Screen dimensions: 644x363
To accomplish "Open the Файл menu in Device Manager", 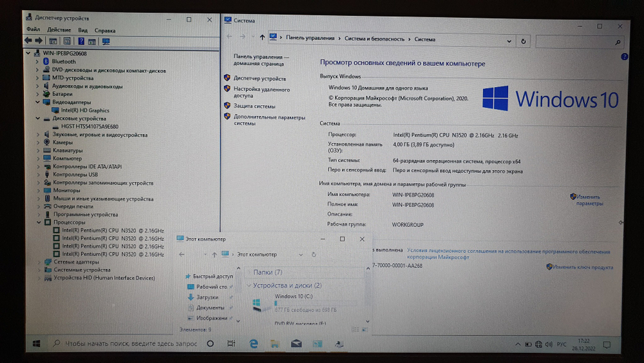I will (x=33, y=29).
